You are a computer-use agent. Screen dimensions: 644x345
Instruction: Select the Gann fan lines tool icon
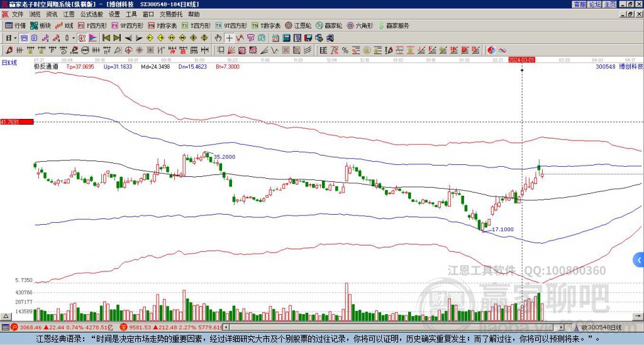click(231, 50)
